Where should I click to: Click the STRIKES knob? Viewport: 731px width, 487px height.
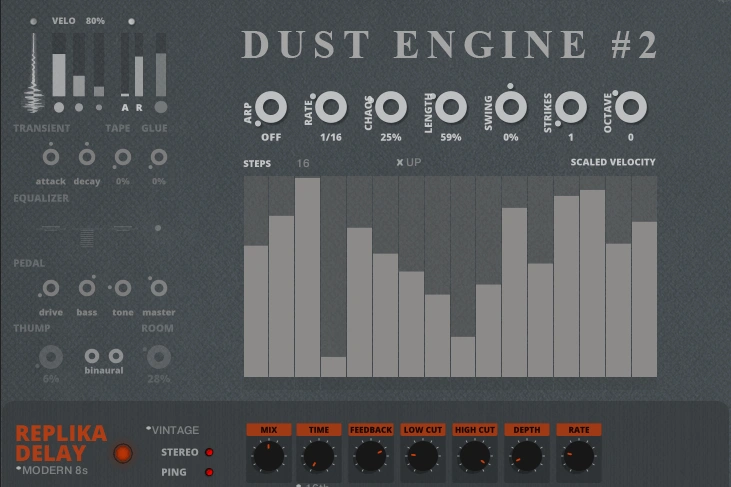[x=571, y=107]
